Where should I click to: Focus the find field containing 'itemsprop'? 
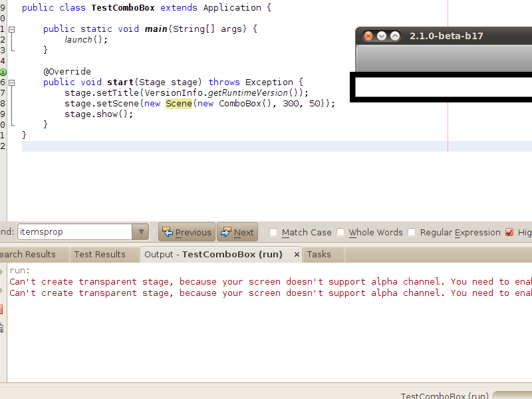coord(74,232)
